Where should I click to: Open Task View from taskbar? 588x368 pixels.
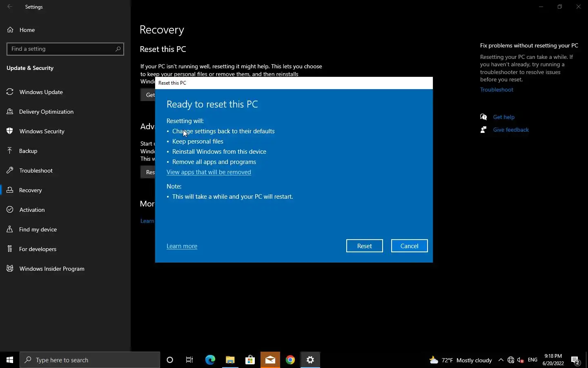(x=189, y=360)
